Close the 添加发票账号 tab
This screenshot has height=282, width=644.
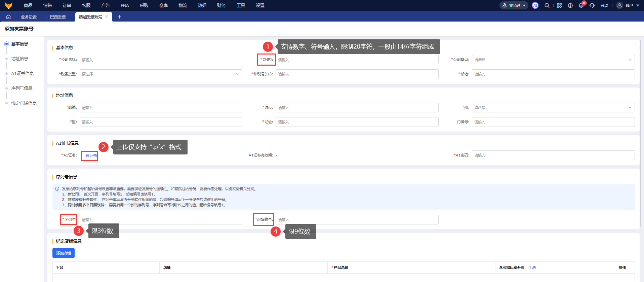pyautogui.click(x=107, y=16)
